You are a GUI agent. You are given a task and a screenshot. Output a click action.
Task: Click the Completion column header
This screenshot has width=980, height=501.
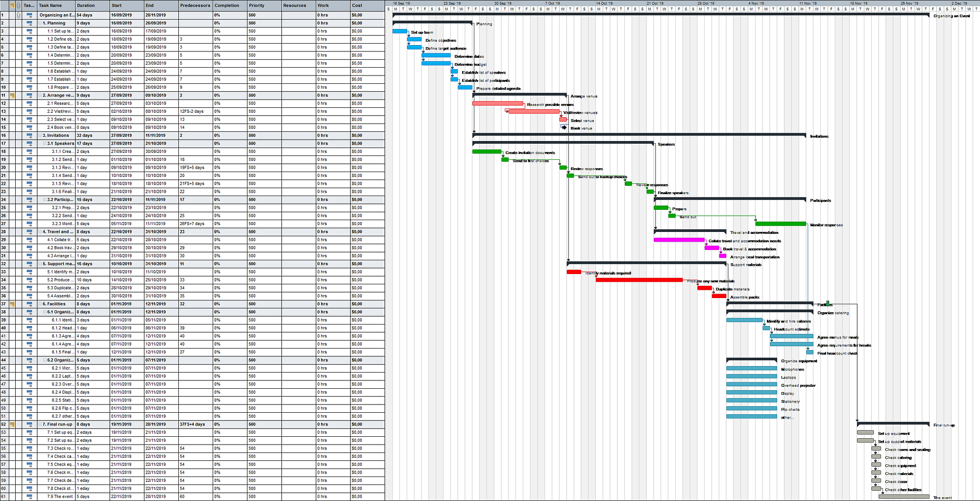(x=230, y=5)
